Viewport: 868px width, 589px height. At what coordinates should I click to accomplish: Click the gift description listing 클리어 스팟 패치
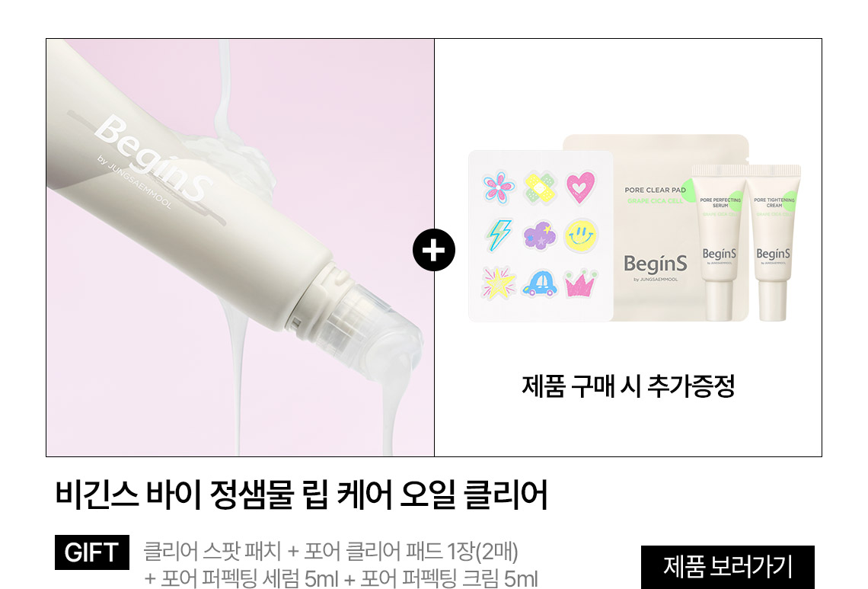click(340, 565)
